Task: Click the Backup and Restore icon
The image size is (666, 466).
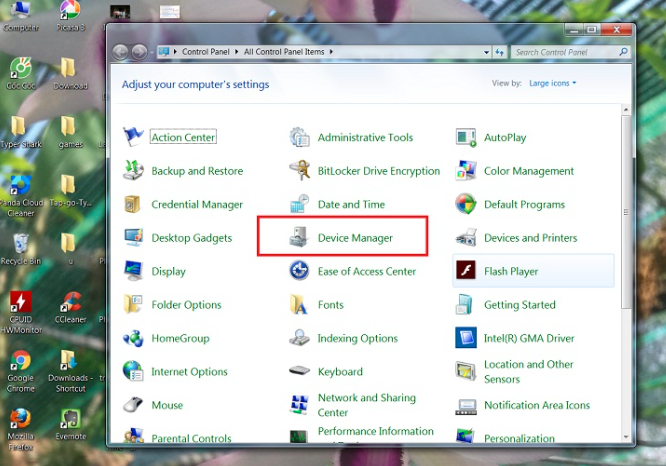Action: point(133,170)
